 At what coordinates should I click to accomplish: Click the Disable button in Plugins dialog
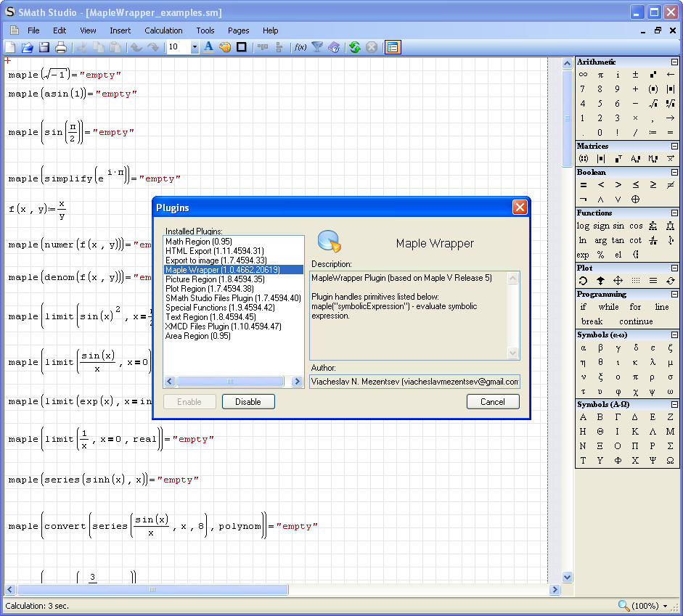[248, 402]
